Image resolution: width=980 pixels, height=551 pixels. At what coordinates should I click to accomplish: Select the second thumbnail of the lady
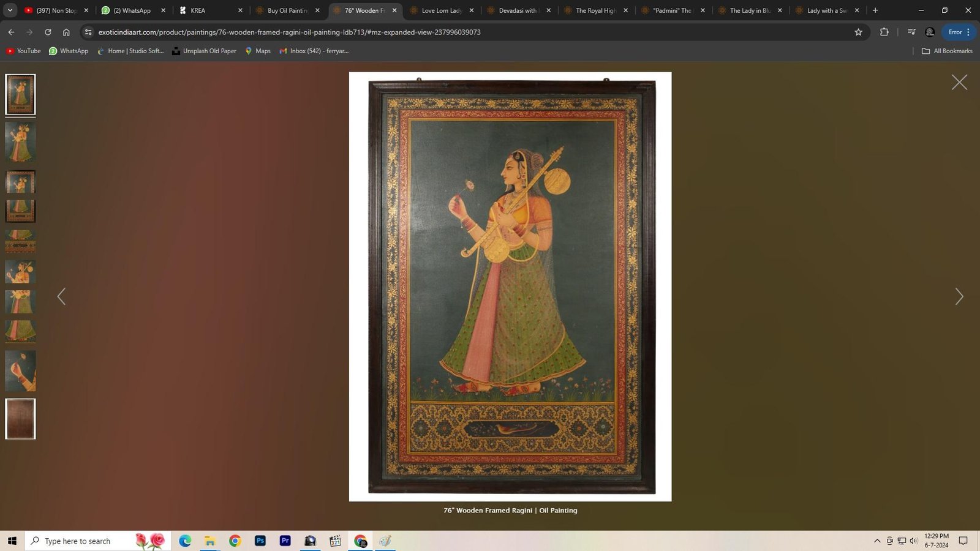pos(20,142)
